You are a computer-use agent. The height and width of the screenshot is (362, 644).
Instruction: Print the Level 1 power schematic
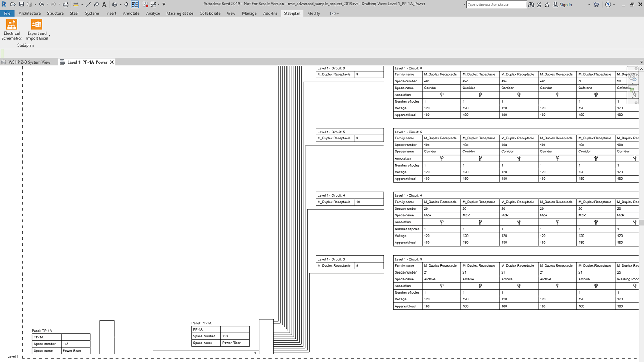pos(65,4)
